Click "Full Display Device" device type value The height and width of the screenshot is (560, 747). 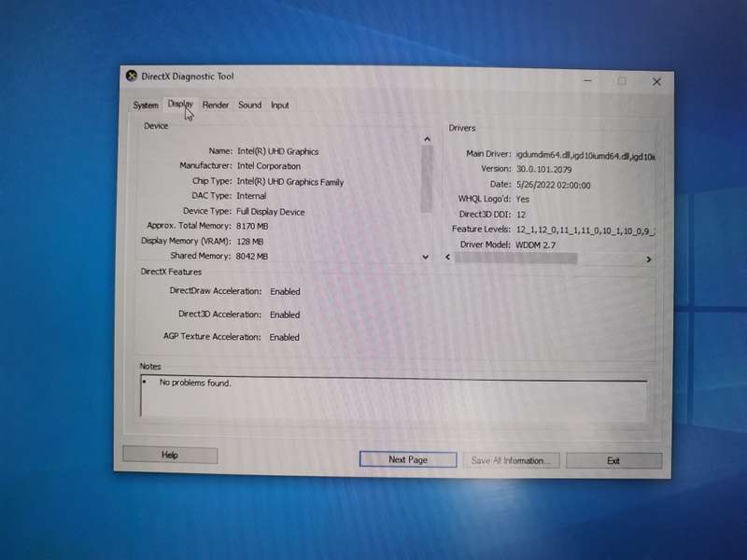click(270, 212)
